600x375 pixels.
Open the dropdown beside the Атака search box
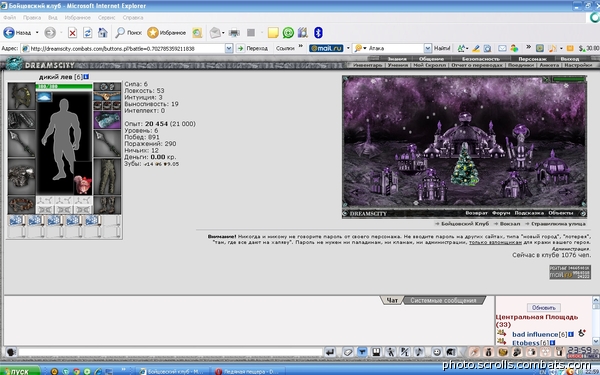(427, 49)
